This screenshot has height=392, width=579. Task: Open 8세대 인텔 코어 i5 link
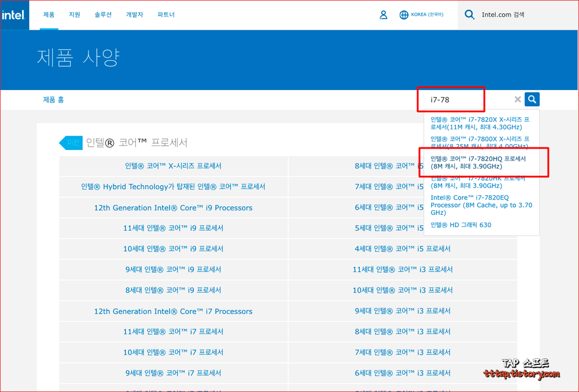tap(389, 166)
